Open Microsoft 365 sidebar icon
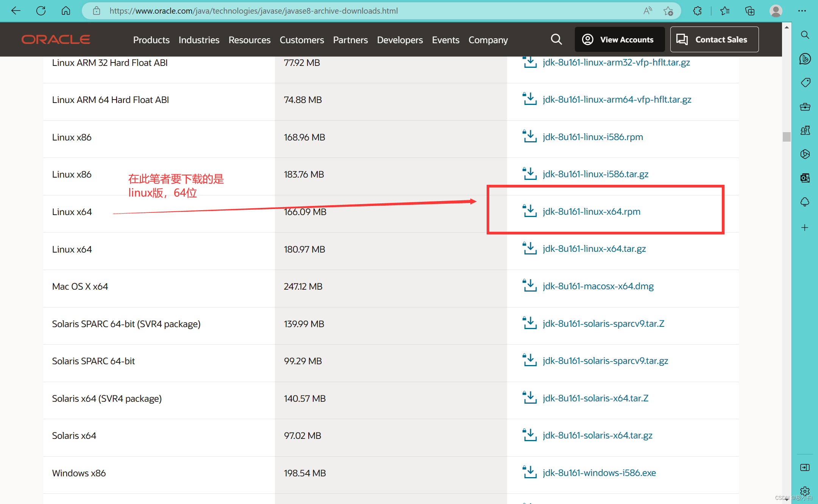Image resolution: width=818 pixels, height=504 pixels. click(x=805, y=154)
